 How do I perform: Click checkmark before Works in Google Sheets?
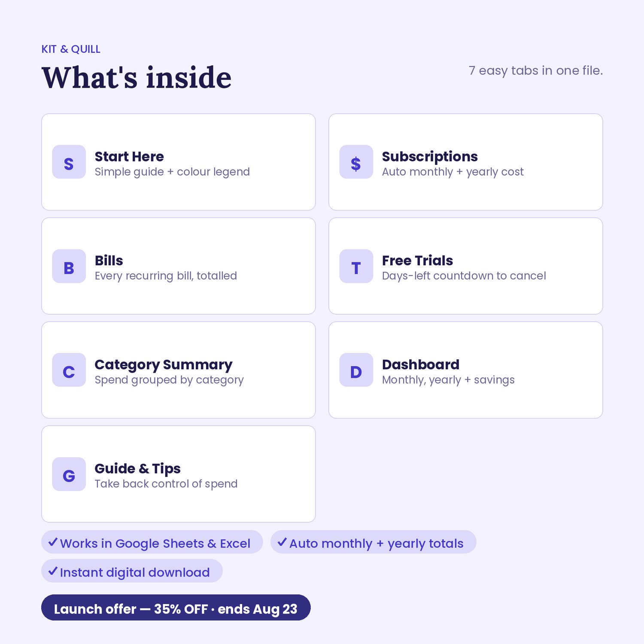53,542
